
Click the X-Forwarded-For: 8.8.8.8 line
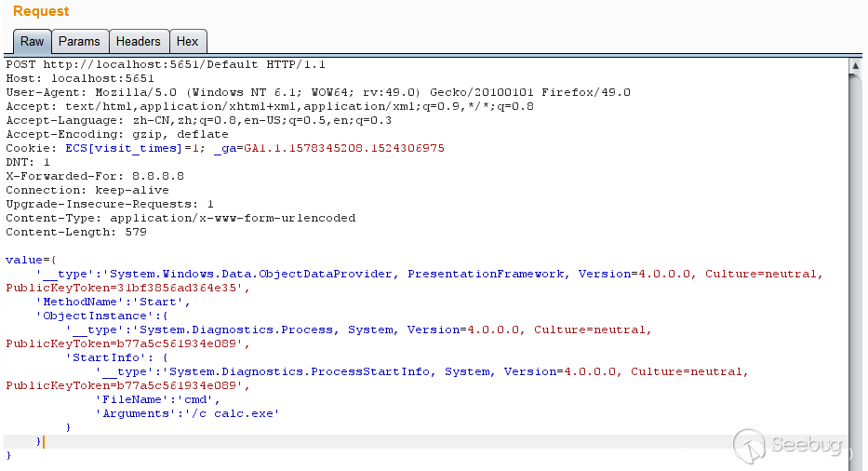pyautogui.click(x=95, y=176)
